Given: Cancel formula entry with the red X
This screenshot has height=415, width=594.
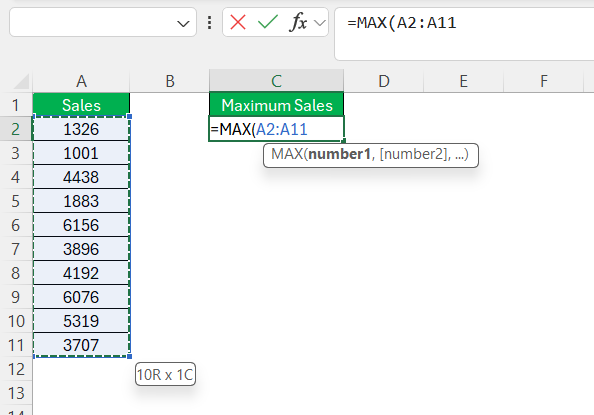Looking at the screenshot, I should [238, 22].
